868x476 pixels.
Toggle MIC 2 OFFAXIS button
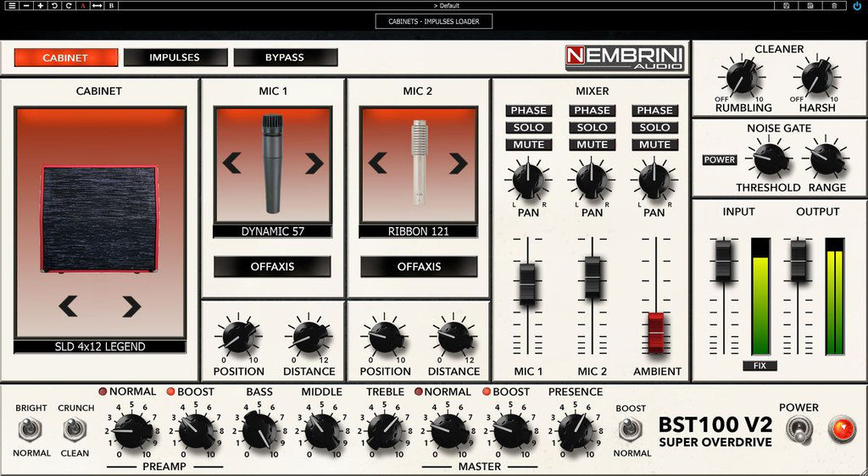point(419,267)
